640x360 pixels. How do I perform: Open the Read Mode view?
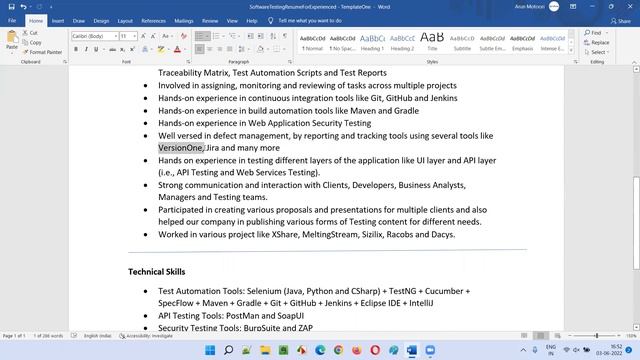click(x=524, y=336)
